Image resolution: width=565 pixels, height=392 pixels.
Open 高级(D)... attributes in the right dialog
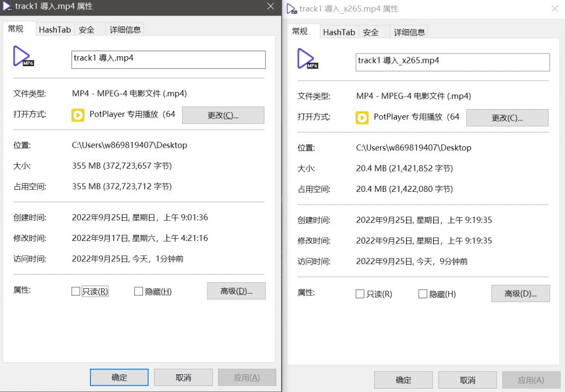(520, 293)
